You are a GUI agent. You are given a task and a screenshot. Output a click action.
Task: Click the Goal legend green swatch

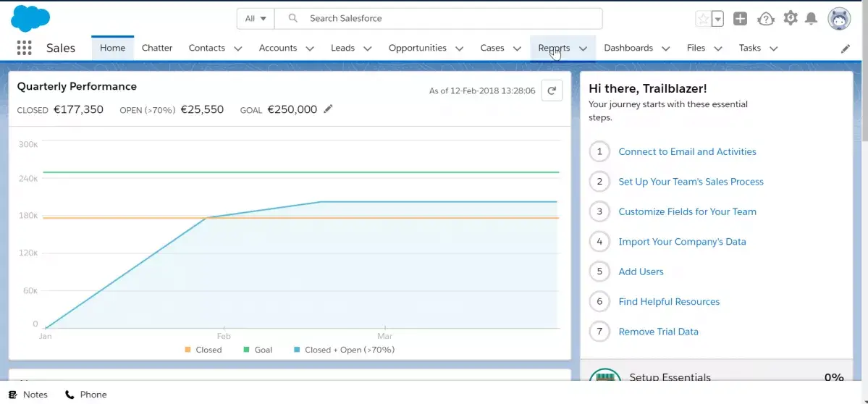[246, 350]
